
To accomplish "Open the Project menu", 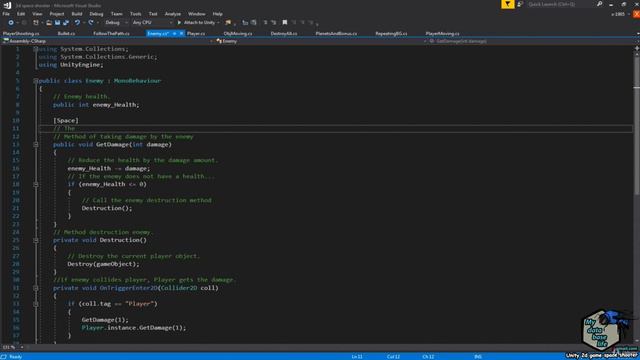I will point(57,14).
